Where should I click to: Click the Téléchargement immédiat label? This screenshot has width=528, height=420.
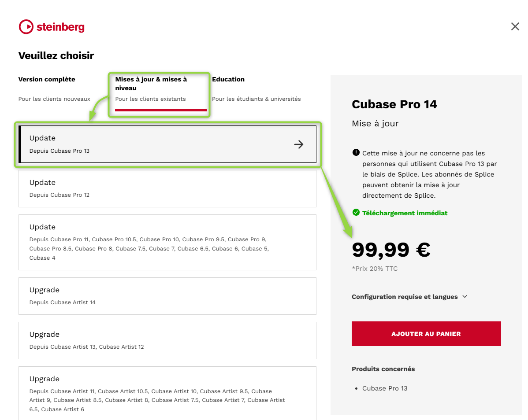point(405,213)
